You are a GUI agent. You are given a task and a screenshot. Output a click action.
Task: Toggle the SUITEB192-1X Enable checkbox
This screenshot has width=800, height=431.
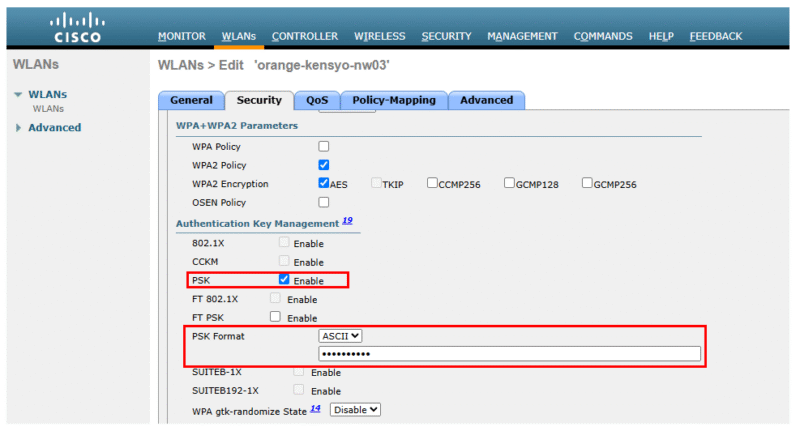tap(299, 390)
